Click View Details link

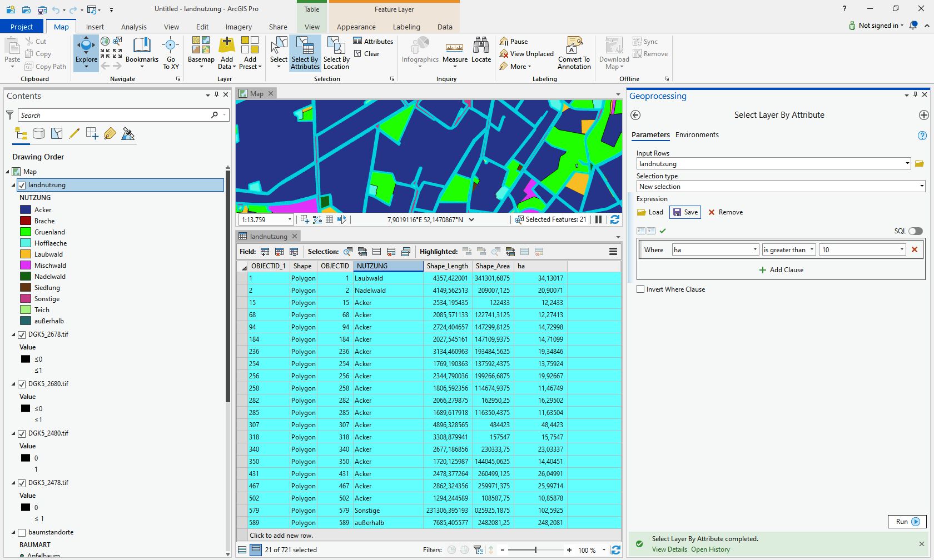(669, 549)
